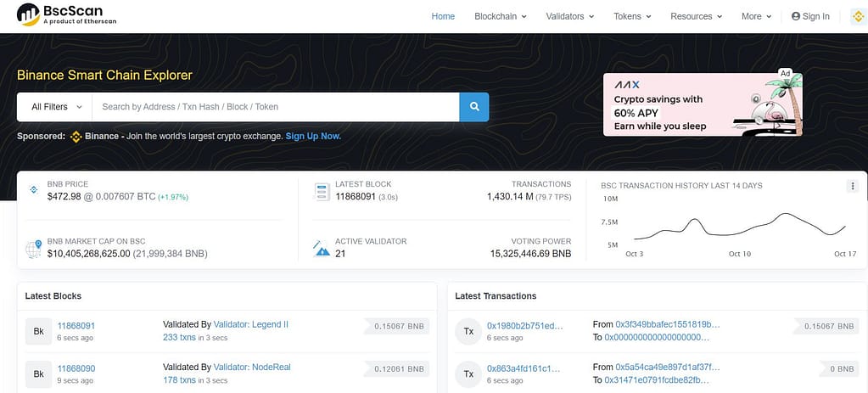The height and width of the screenshot is (393, 868).
Task: Click the BNB Price coin icon
Action: (x=33, y=190)
